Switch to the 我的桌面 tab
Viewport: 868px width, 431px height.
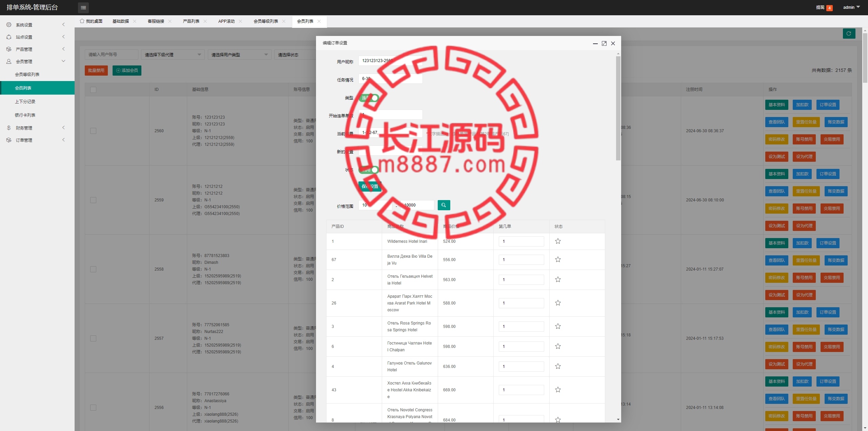91,21
